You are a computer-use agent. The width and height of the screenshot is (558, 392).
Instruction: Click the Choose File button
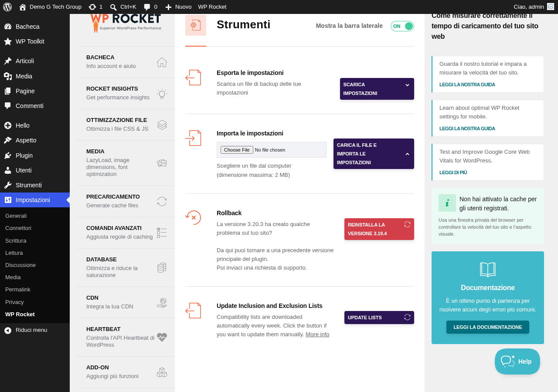click(x=237, y=150)
